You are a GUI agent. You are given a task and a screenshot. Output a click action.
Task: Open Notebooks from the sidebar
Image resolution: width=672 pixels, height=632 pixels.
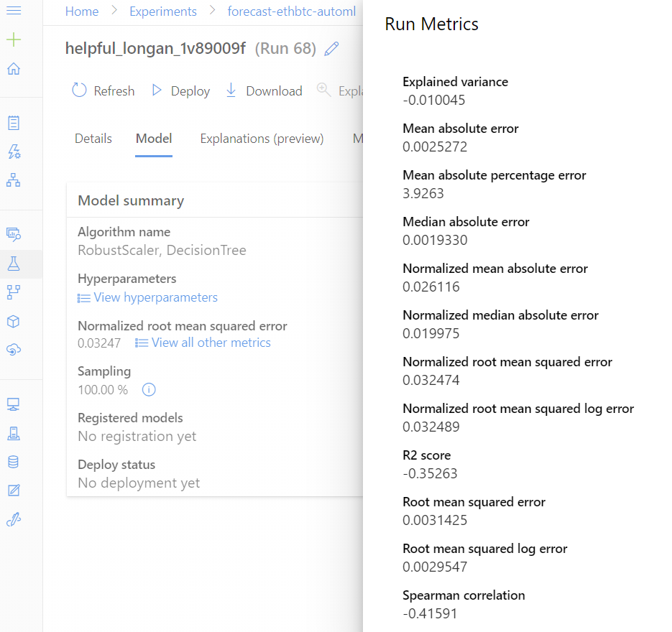click(x=14, y=123)
